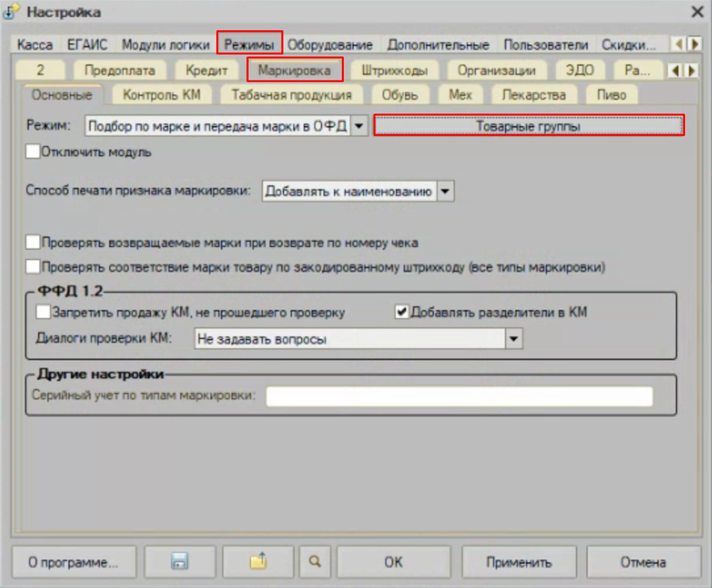Switch to the Организации tab
The height and width of the screenshot is (588, 712).
point(497,70)
